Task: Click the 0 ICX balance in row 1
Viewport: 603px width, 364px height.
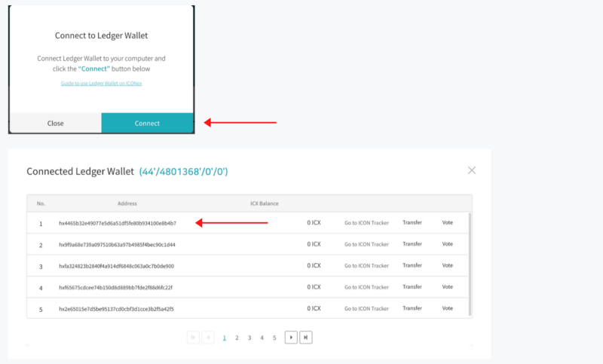Action: (314, 222)
